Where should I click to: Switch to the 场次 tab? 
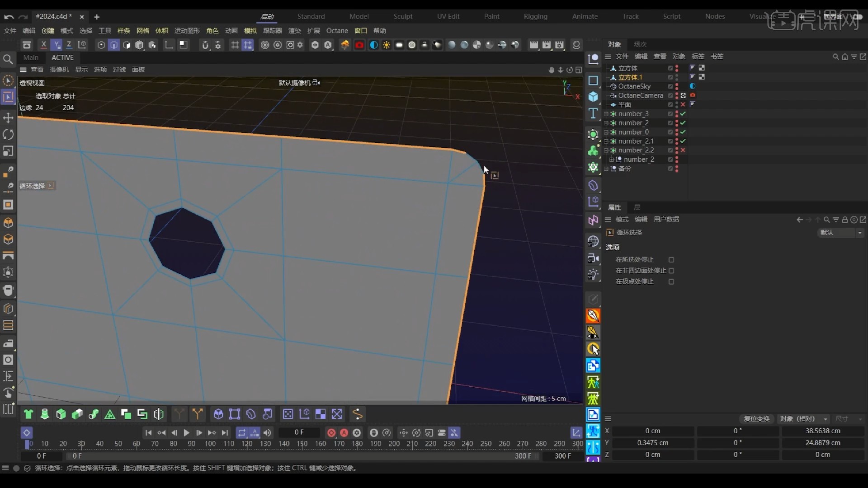tap(640, 44)
